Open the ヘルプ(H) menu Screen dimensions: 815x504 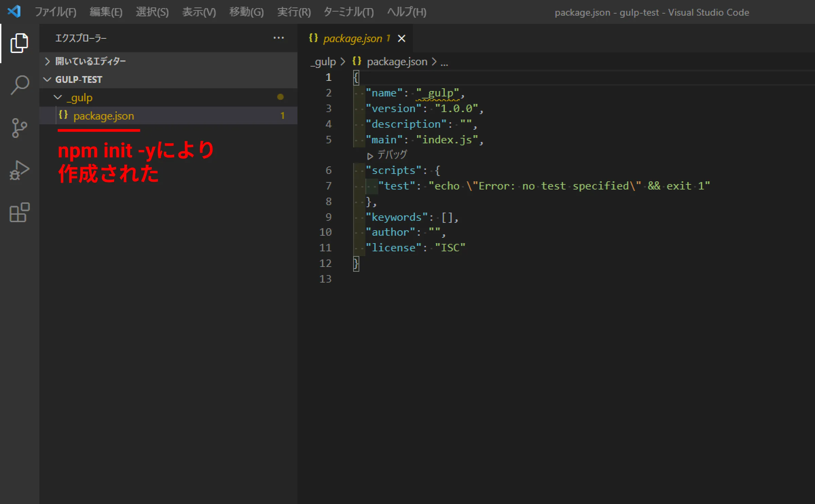407,12
